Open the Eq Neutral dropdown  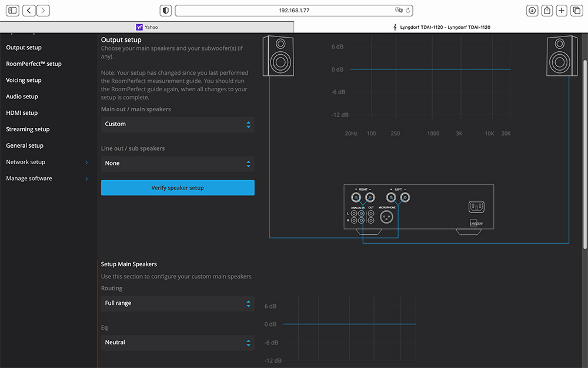pyautogui.click(x=178, y=343)
